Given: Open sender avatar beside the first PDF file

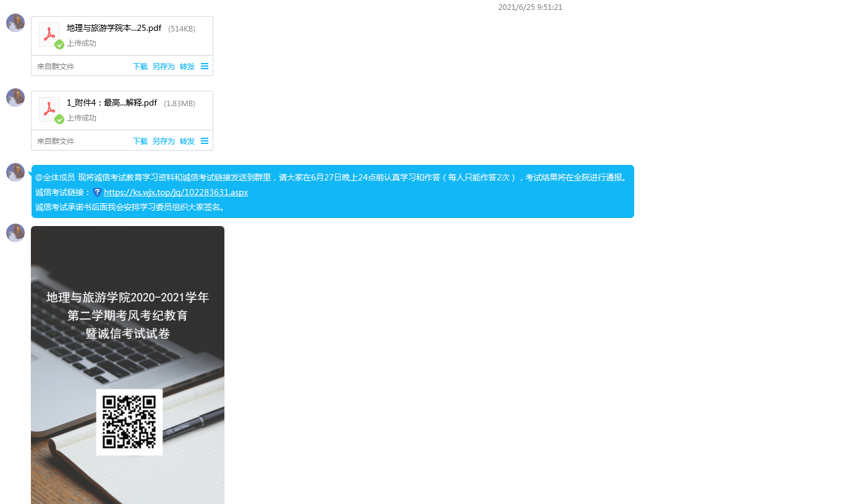Looking at the screenshot, I should coord(15,23).
